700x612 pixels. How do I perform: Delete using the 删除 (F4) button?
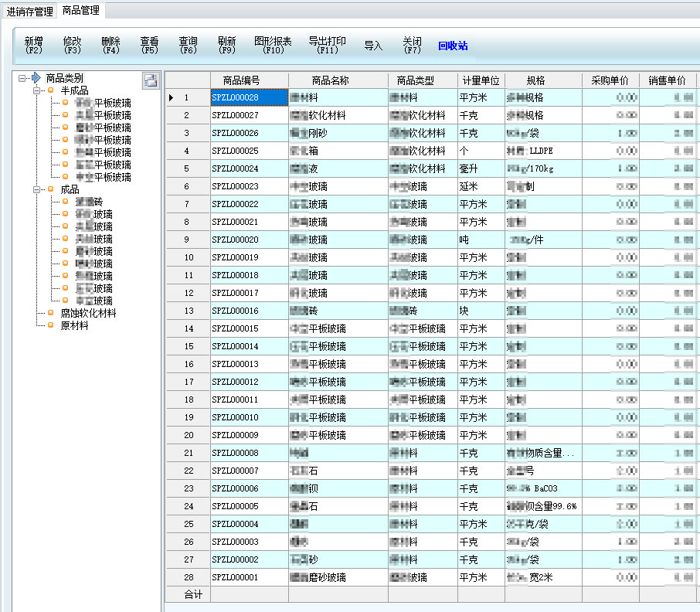[x=110, y=45]
